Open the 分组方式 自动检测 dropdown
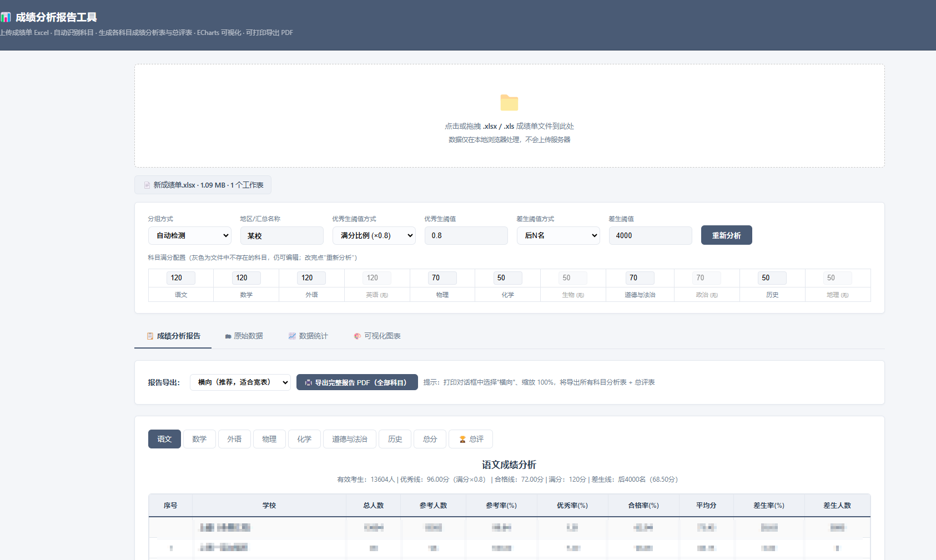 (x=190, y=235)
